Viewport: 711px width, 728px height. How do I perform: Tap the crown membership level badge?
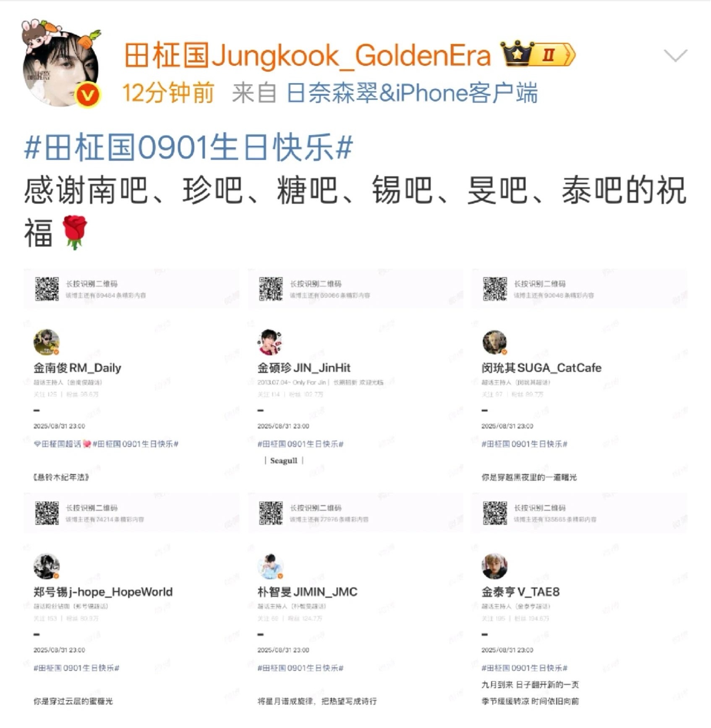tap(538, 54)
